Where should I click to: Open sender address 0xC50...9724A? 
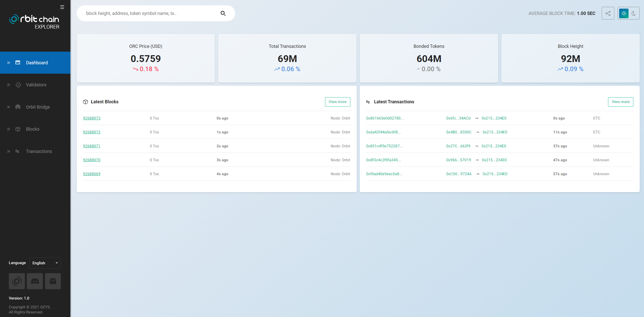[x=459, y=174]
